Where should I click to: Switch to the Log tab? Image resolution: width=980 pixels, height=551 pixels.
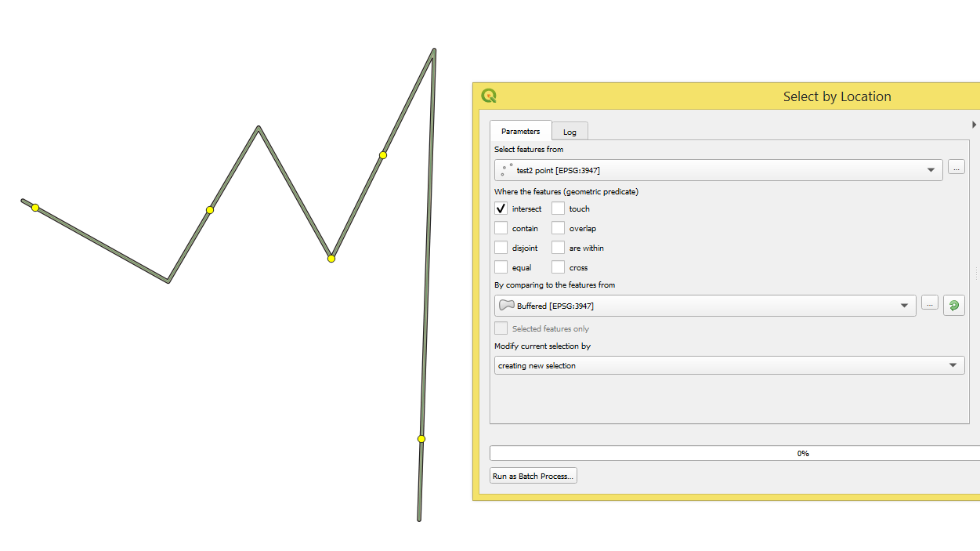coord(570,131)
